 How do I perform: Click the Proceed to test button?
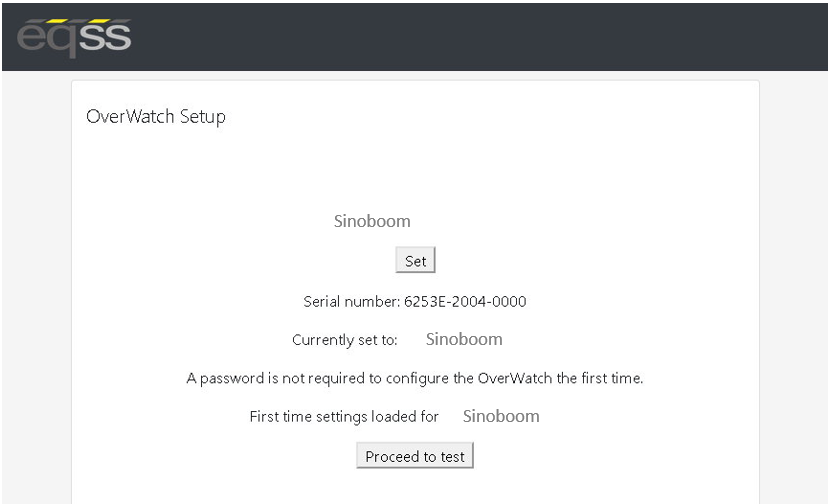pos(415,456)
